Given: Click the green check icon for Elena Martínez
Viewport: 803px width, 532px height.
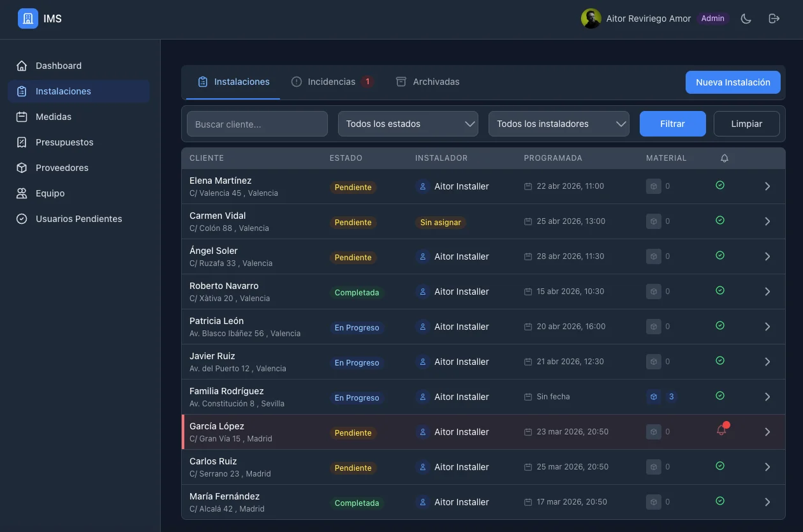Looking at the screenshot, I should point(720,185).
